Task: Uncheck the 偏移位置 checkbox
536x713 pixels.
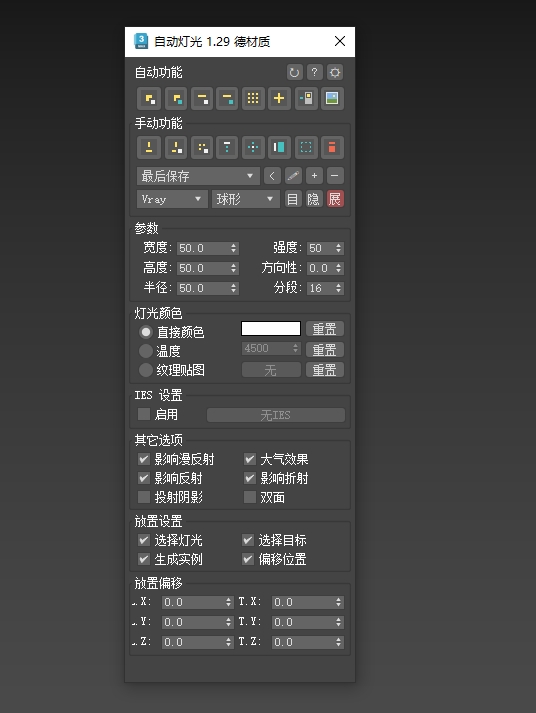Action: pos(248,559)
